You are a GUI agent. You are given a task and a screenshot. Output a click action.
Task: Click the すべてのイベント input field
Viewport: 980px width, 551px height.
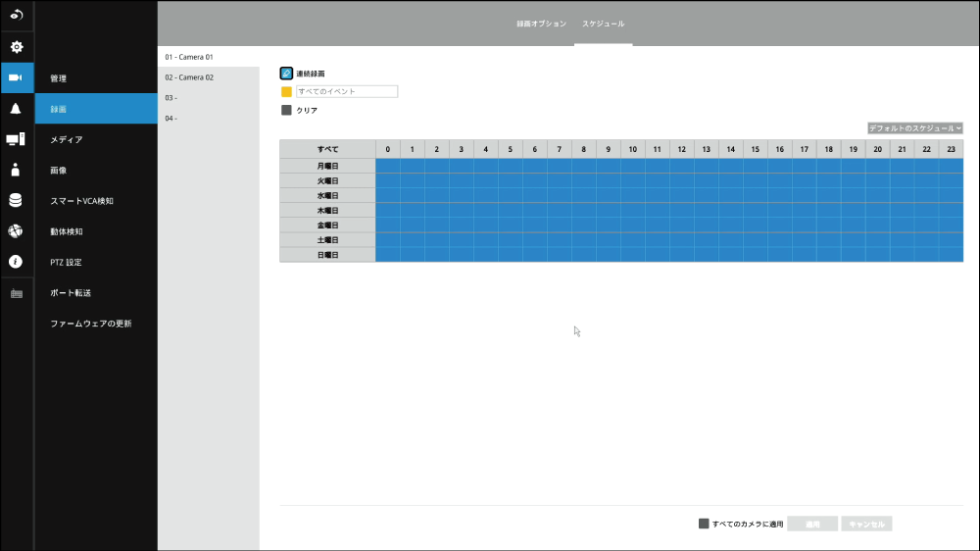[x=347, y=91]
